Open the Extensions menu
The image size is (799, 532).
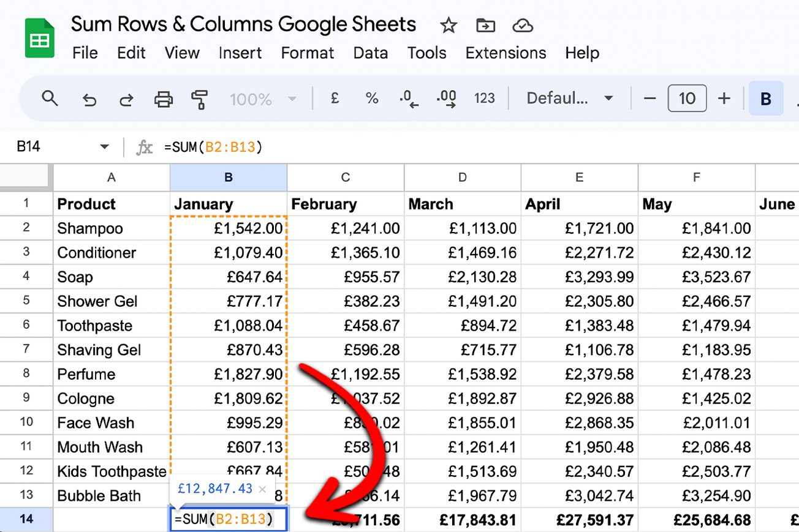(x=505, y=53)
